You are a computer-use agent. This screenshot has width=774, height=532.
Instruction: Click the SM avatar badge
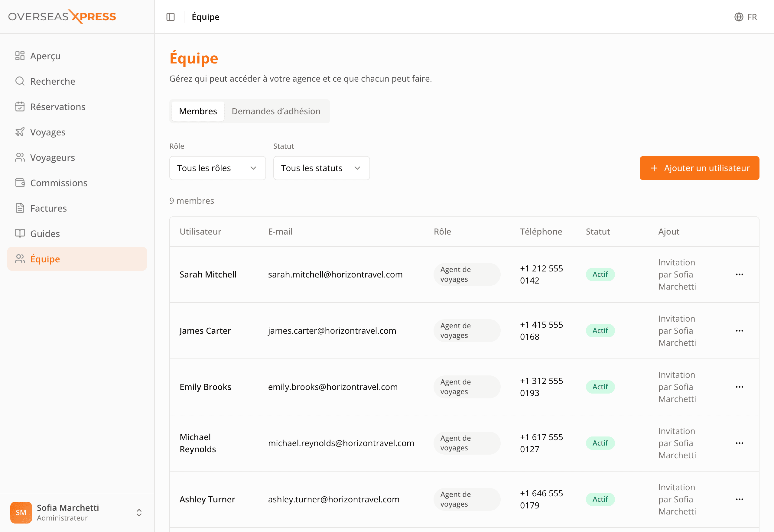click(x=21, y=513)
